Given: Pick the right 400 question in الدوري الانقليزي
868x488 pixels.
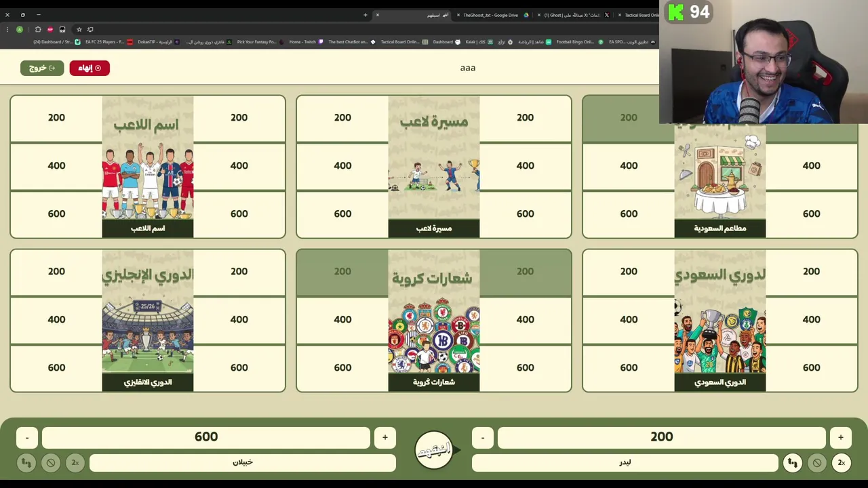Looking at the screenshot, I should pyautogui.click(x=239, y=320).
